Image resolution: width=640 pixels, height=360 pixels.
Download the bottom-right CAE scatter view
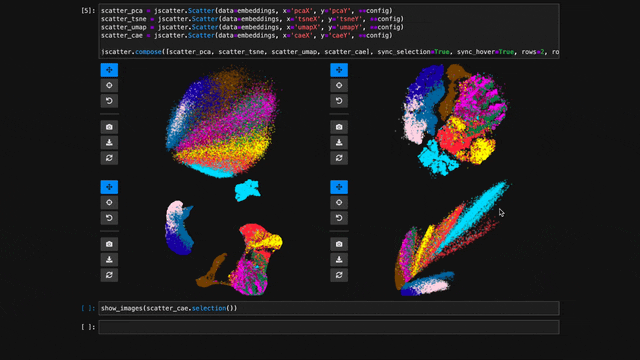tap(339, 260)
